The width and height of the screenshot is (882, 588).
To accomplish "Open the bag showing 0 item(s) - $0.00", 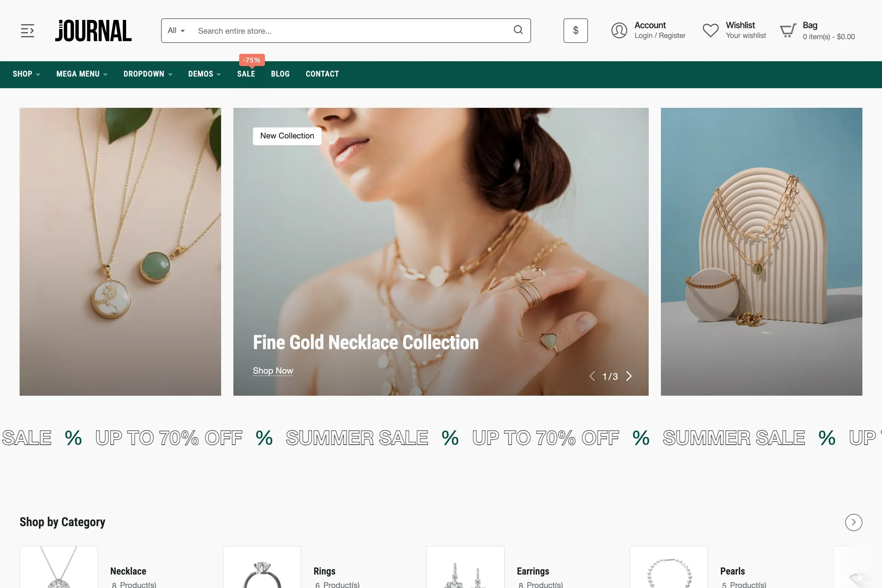I will point(828,37).
